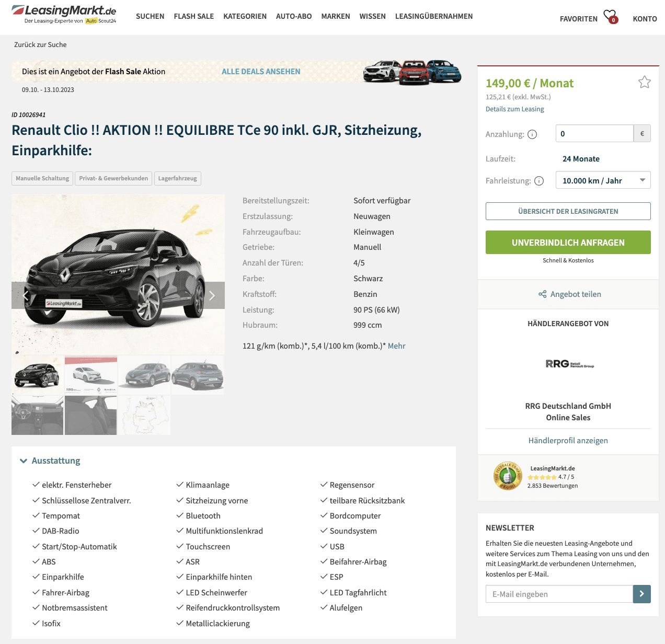Click the Anzahlung info icon
The height and width of the screenshot is (644, 665).
(532, 134)
